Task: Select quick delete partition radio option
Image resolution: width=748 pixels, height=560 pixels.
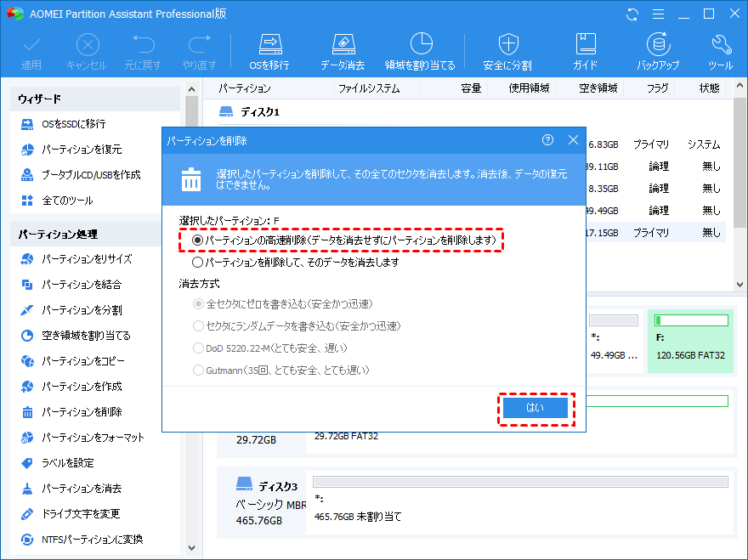Action: pos(197,240)
